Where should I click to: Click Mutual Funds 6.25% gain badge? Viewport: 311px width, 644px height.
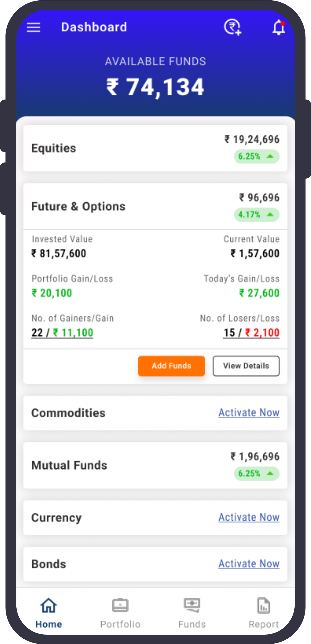[257, 473]
